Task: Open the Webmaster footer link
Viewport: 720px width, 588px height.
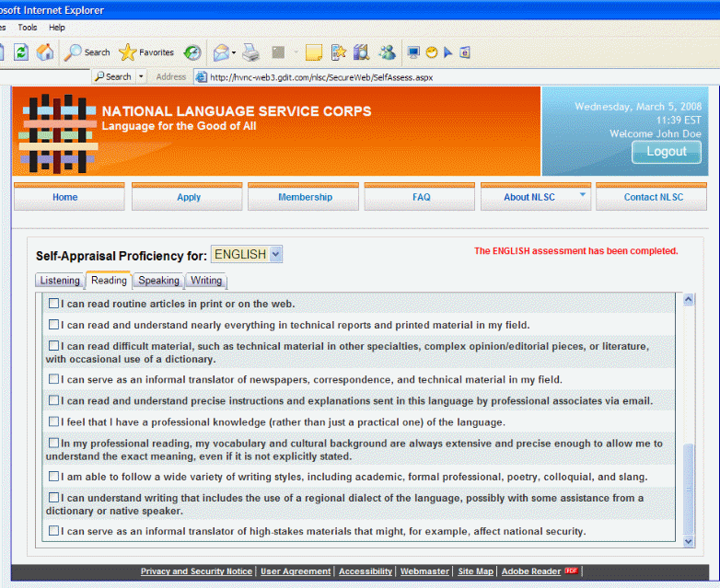Action: pos(424,571)
